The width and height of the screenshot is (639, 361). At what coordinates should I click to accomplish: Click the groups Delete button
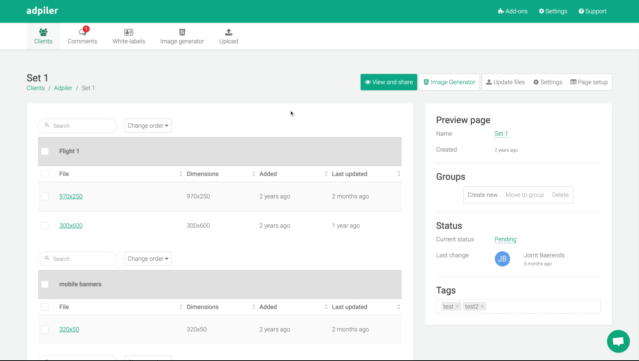tap(560, 195)
